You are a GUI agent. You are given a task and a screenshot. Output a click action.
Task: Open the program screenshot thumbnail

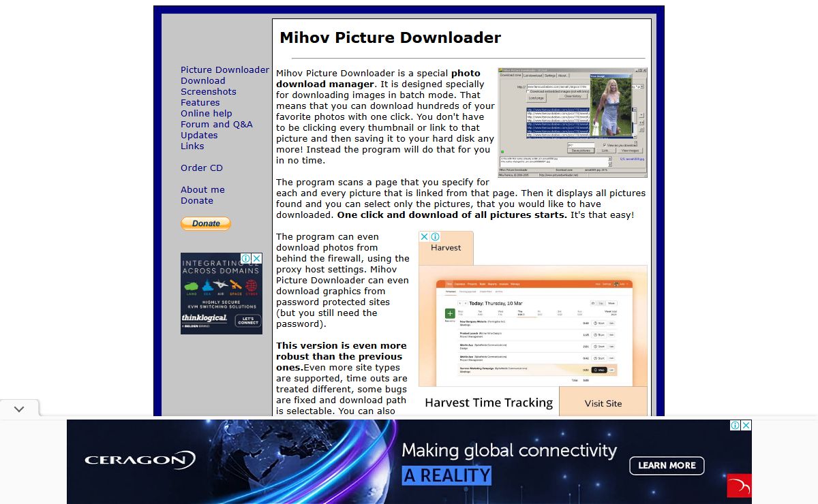573,123
